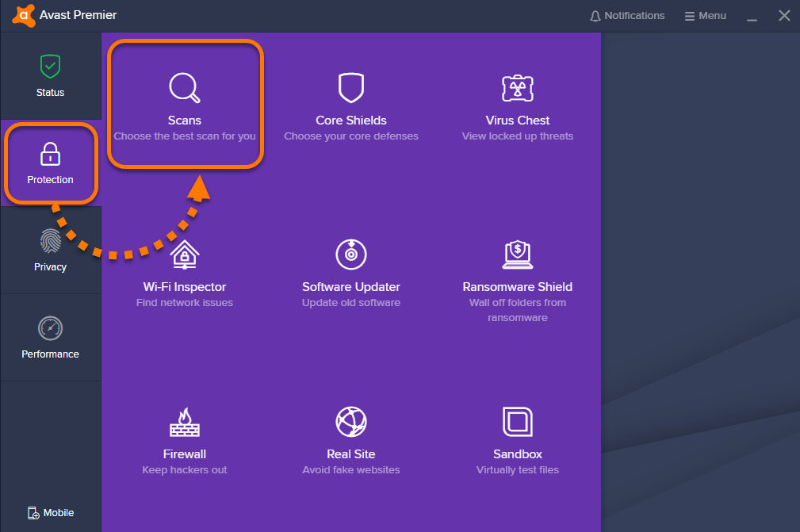Click the hamburger Menu icon
The width and height of the screenshot is (800, 532).
click(x=689, y=17)
